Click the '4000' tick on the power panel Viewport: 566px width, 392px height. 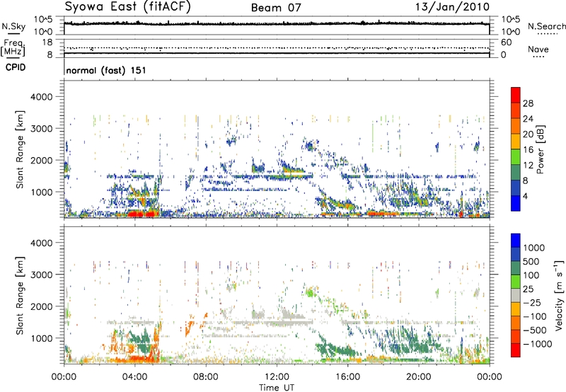(42, 97)
